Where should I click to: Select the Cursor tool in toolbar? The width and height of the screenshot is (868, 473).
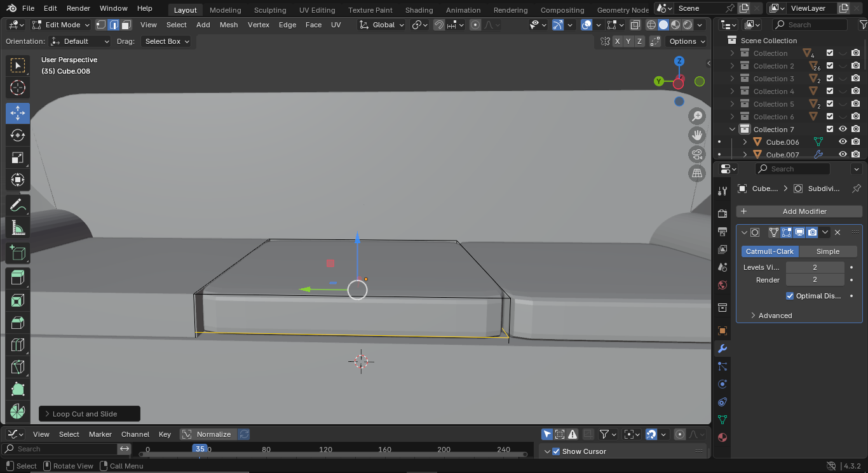[x=18, y=88]
